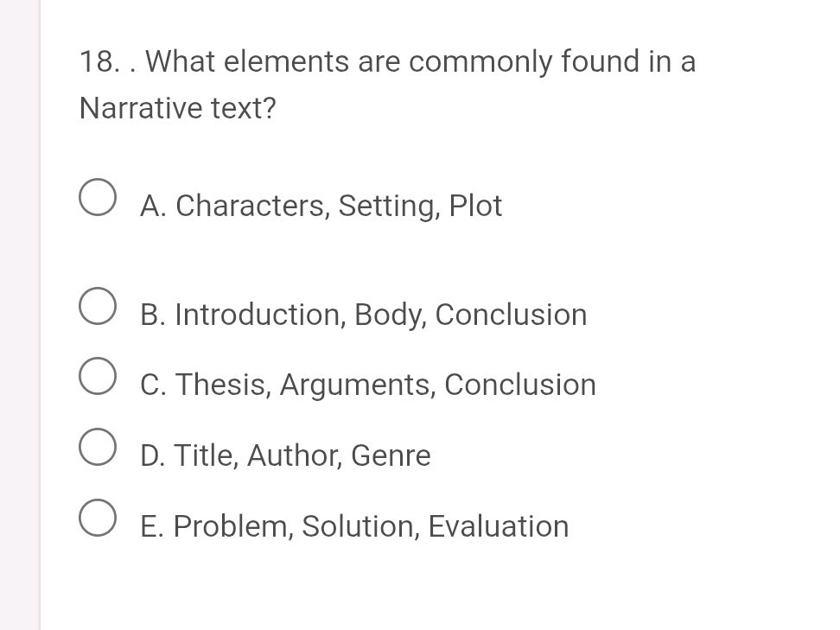Select radio button for option A
The image size is (840, 630).
(97, 197)
